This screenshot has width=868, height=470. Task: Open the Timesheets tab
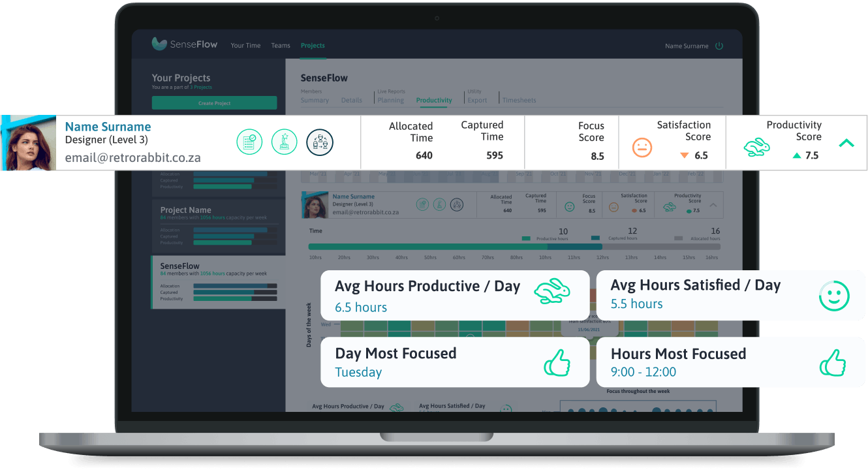(519, 101)
